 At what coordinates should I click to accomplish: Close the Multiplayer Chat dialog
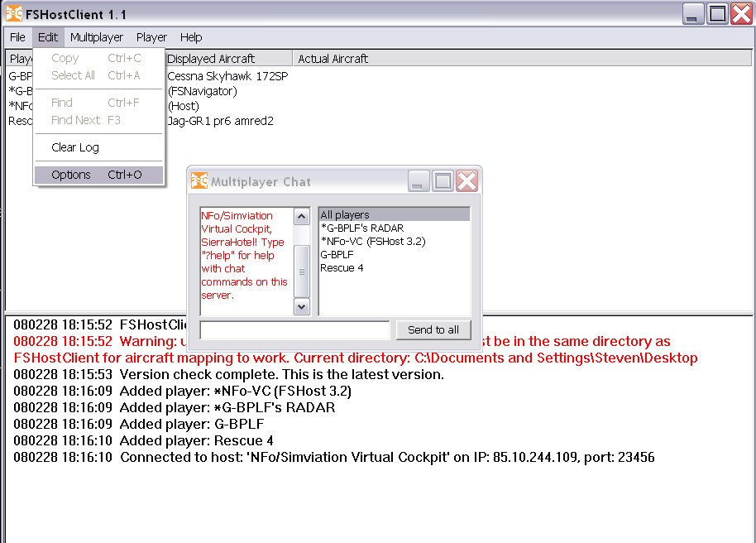point(467,181)
